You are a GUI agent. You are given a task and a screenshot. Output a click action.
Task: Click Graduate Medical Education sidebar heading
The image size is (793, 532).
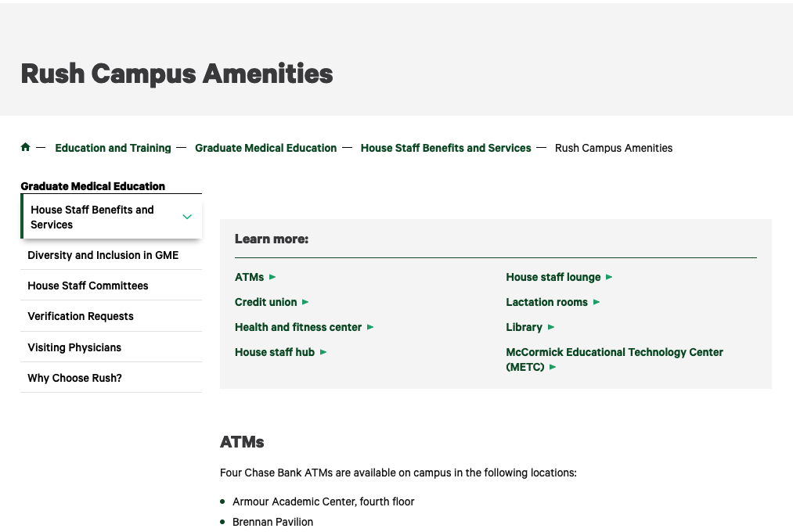pyautogui.click(x=92, y=186)
